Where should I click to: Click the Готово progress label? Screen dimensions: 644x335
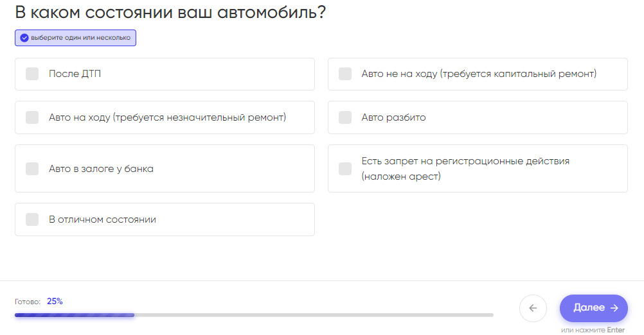(28, 302)
